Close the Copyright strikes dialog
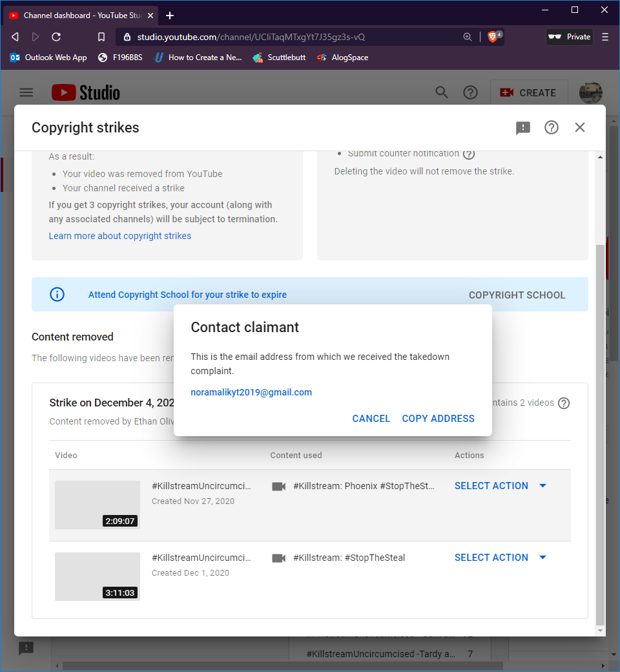This screenshot has height=672, width=620. click(x=580, y=127)
